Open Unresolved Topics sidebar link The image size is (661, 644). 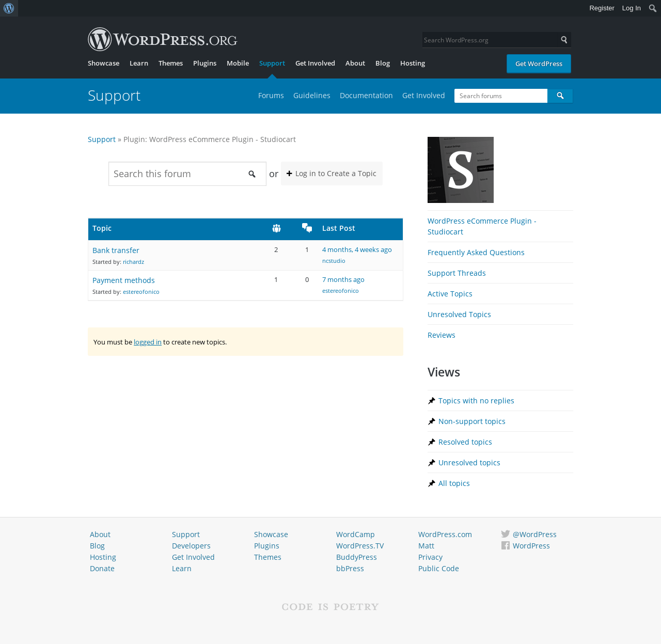pos(459,315)
